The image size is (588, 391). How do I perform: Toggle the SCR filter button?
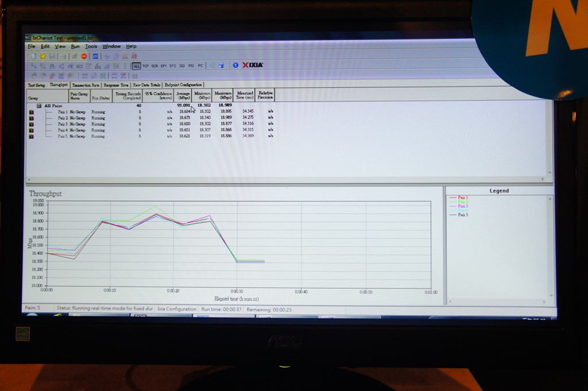pos(154,66)
